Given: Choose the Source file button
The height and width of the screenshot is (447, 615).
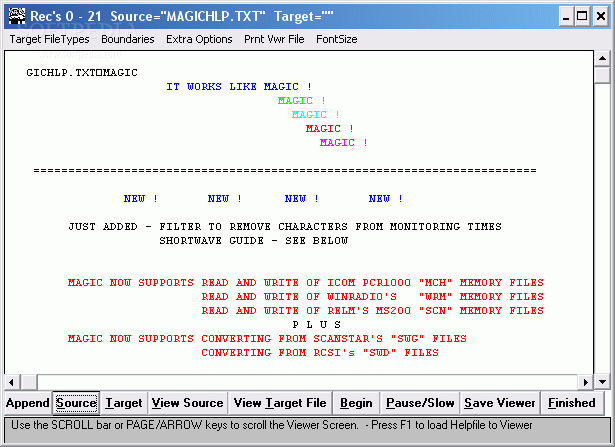Looking at the screenshot, I should pyautogui.click(x=76, y=403).
